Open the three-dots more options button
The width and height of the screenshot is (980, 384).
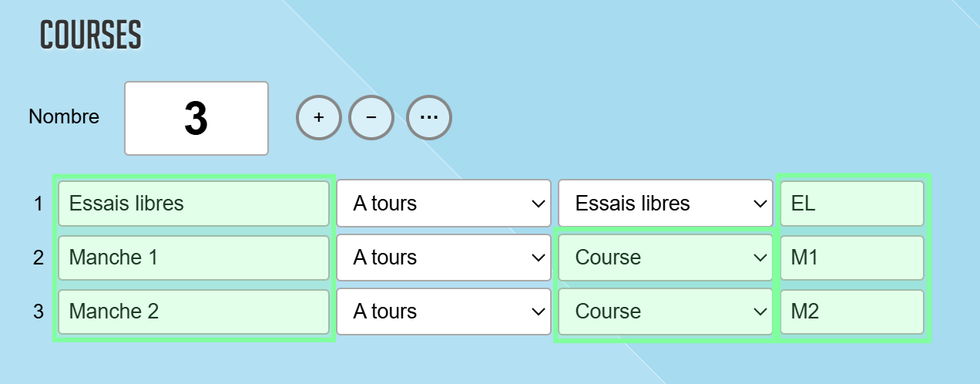click(x=429, y=118)
